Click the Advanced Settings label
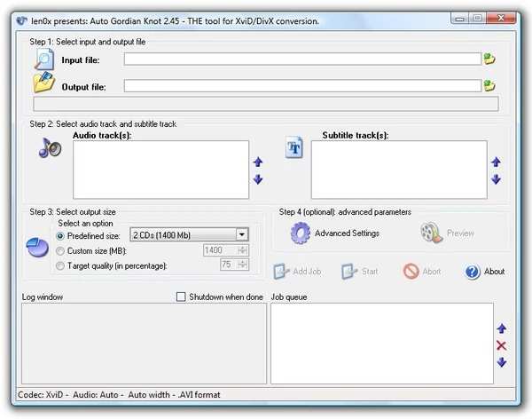The width and height of the screenshot is (532, 419). 347,233
